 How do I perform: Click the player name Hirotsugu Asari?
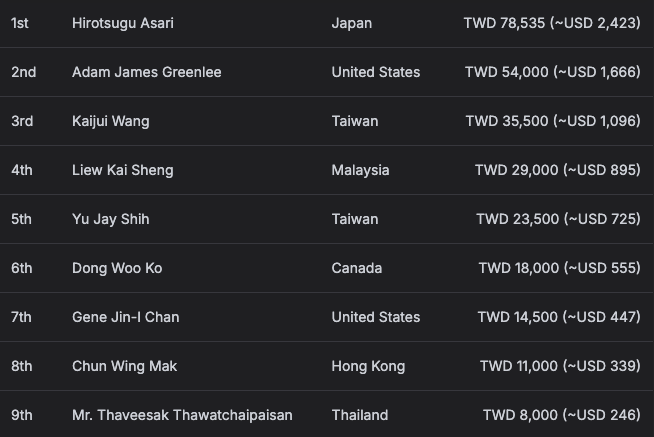tap(123, 23)
